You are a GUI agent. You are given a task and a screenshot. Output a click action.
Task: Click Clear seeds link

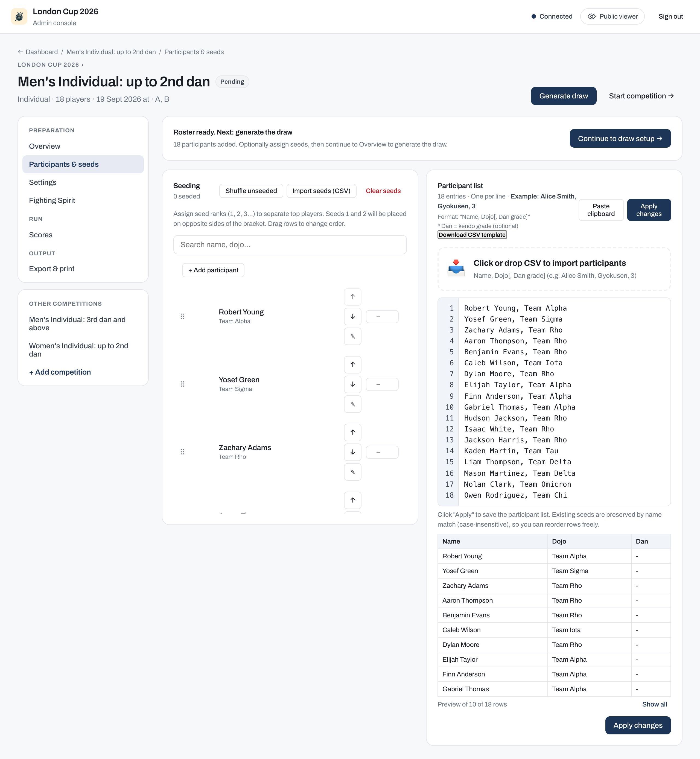383,191
